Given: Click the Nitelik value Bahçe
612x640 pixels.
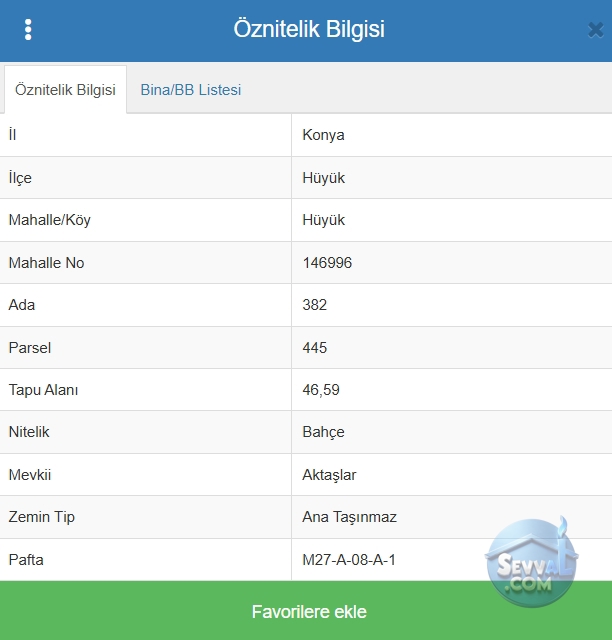Looking at the screenshot, I should click(323, 432).
